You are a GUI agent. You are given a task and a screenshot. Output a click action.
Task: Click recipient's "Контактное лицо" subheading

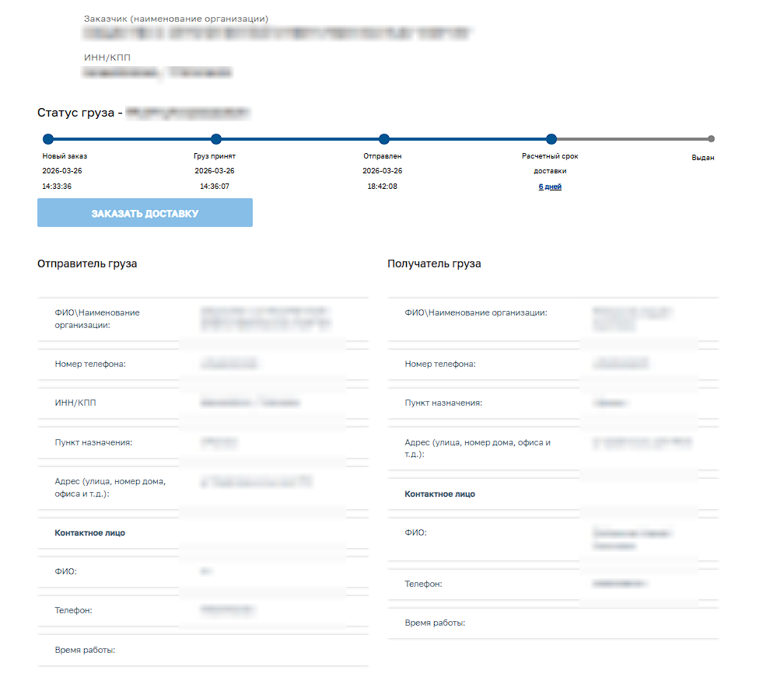coord(439,494)
